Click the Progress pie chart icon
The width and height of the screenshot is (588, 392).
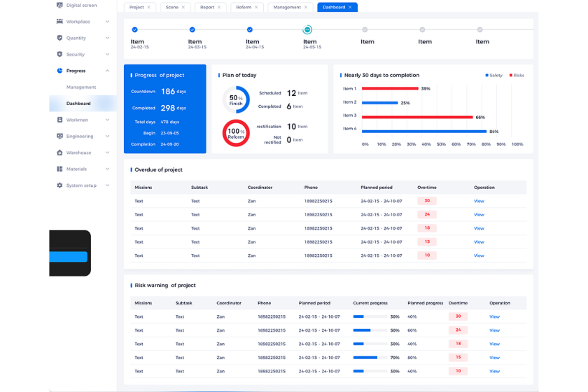59,71
